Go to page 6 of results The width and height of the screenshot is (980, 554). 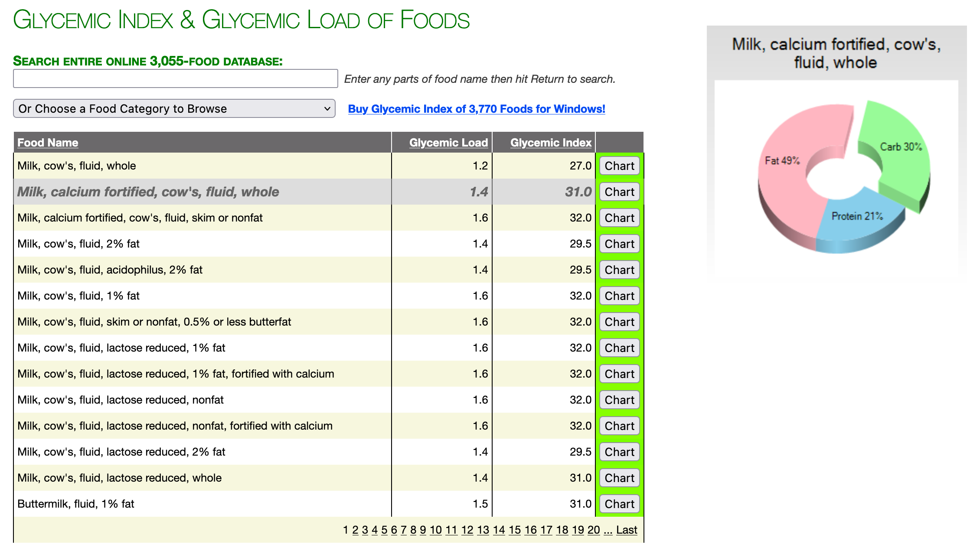pyautogui.click(x=394, y=530)
